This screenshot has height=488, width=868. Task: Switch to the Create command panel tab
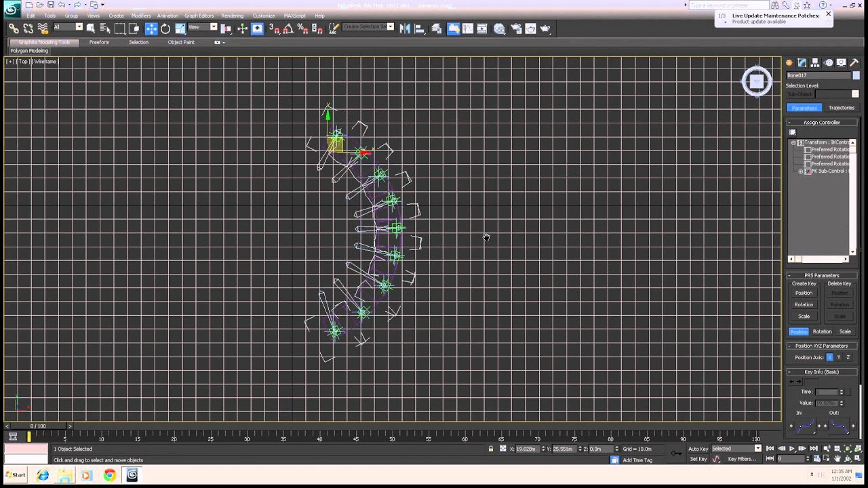coord(789,62)
